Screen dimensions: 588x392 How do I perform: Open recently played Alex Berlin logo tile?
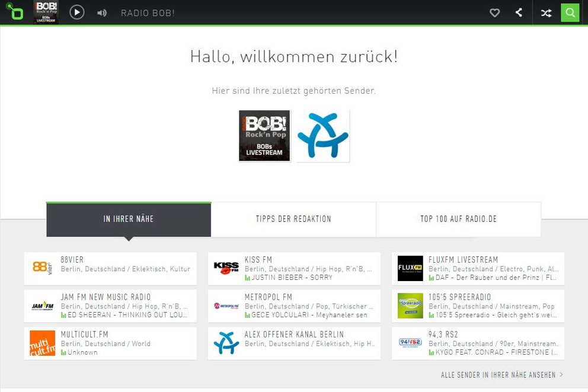point(323,136)
